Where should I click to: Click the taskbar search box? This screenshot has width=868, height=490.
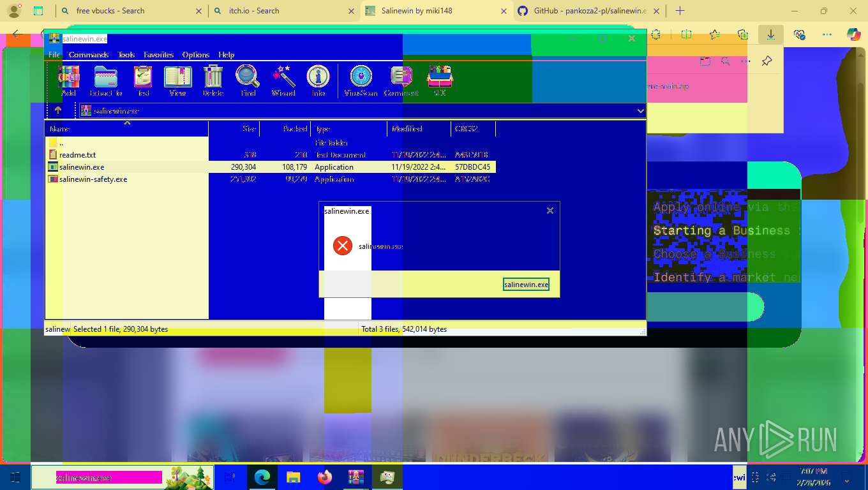tap(123, 477)
